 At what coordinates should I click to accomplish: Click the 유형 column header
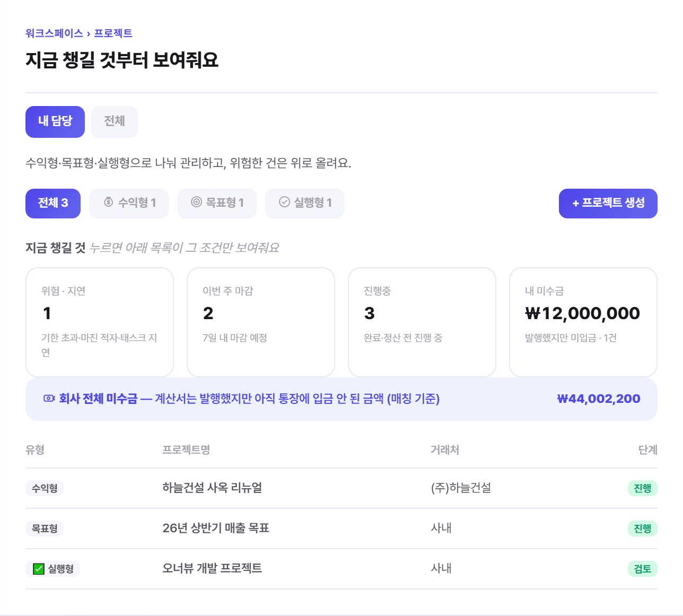click(x=35, y=450)
